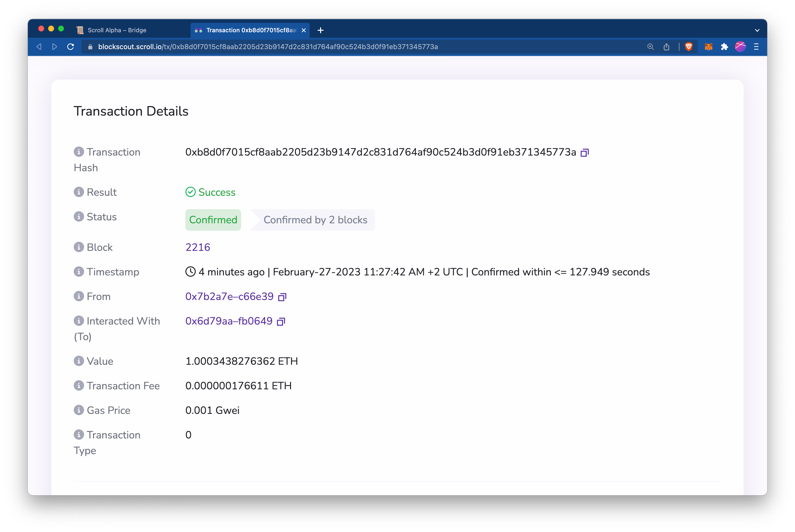This screenshot has width=795, height=532.
Task: Click info icon beside Gas Price
Action: [79, 410]
